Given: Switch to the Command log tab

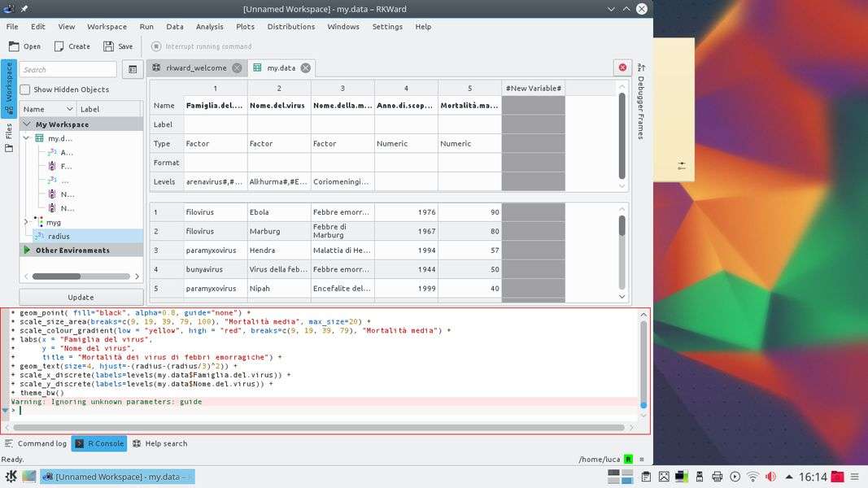Looking at the screenshot, I should [x=35, y=443].
